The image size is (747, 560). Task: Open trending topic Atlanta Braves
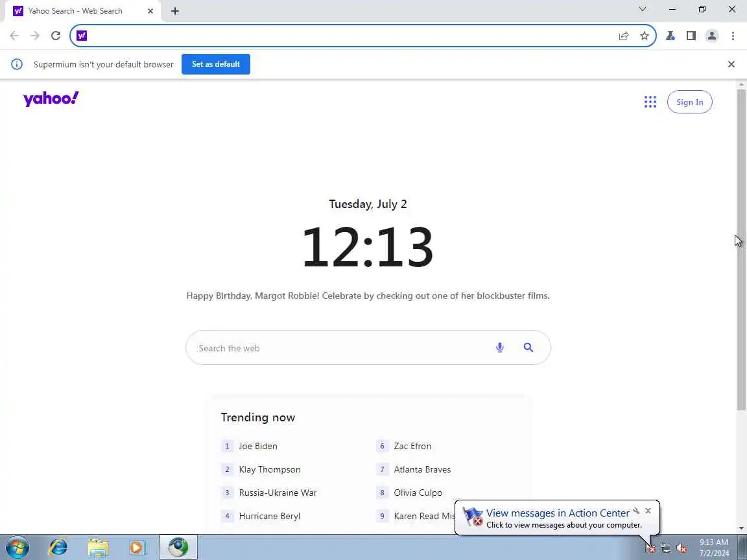[x=422, y=469]
